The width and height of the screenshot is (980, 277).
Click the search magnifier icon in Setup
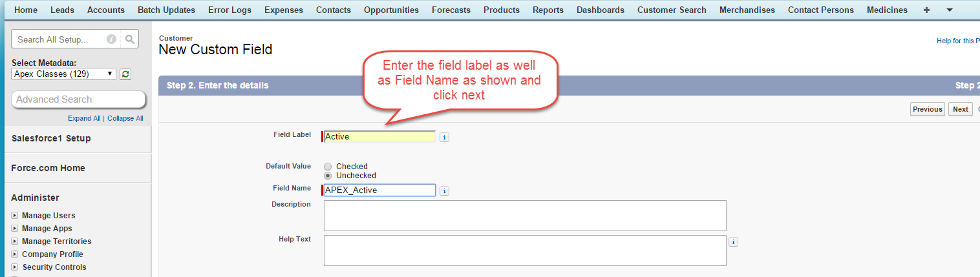point(130,39)
